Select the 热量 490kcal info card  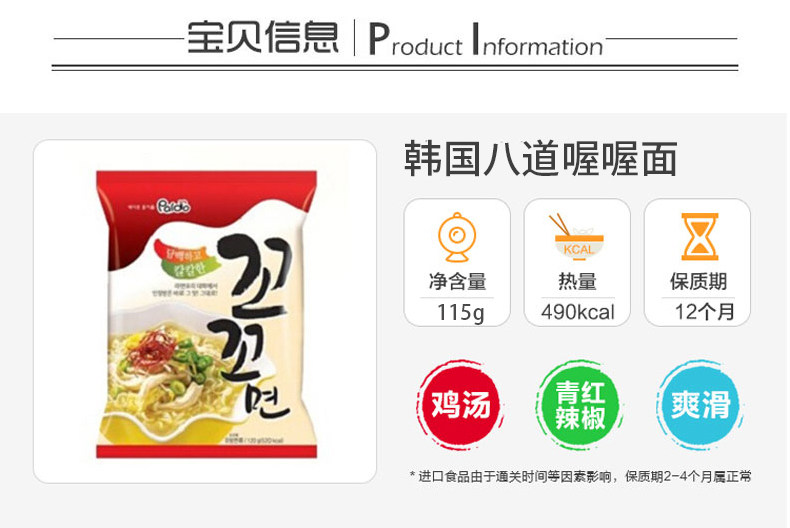[x=577, y=262]
